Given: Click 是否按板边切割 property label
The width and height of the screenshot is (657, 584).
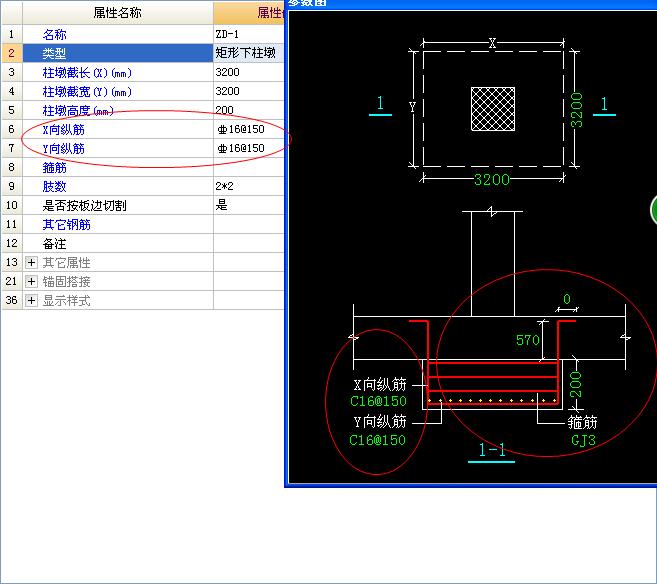Looking at the screenshot, I should (84, 205).
